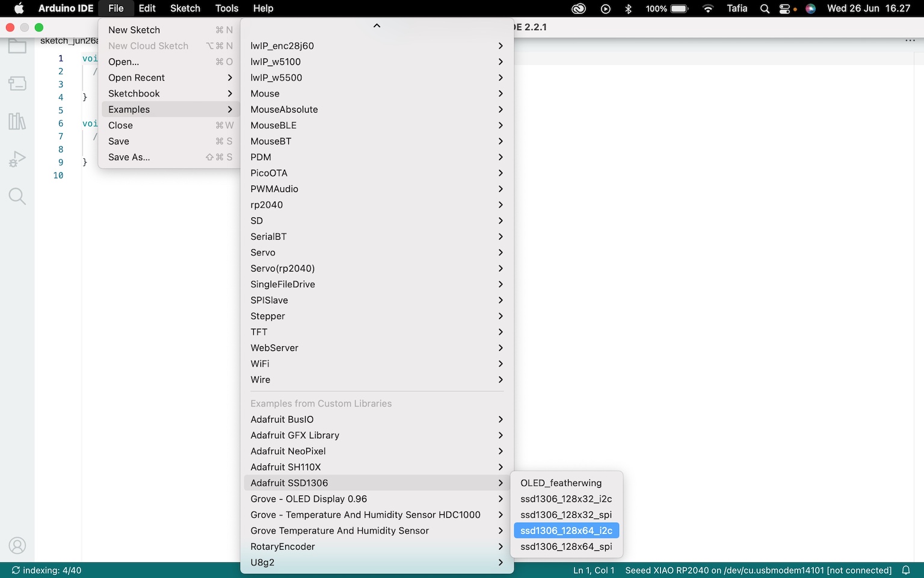
Task: Open the Sketchbook folder sidebar icon
Action: click(17, 46)
